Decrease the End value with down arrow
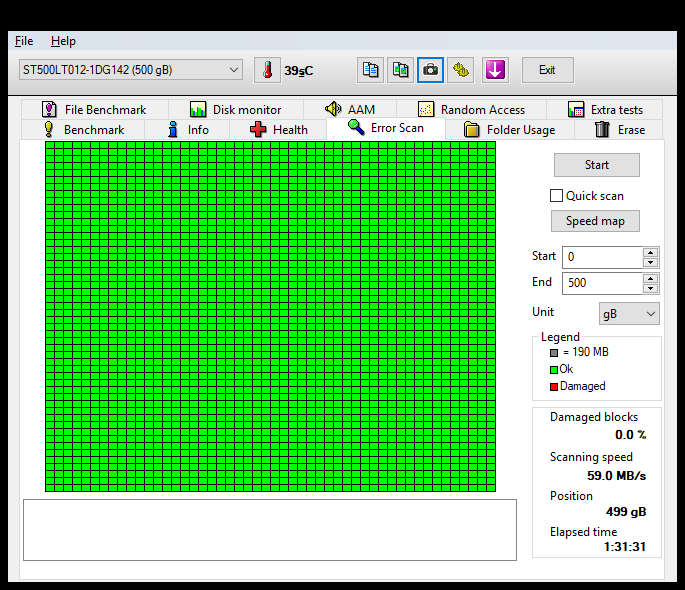Image resolution: width=685 pixels, height=590 pixels. (x=651, y=288)
